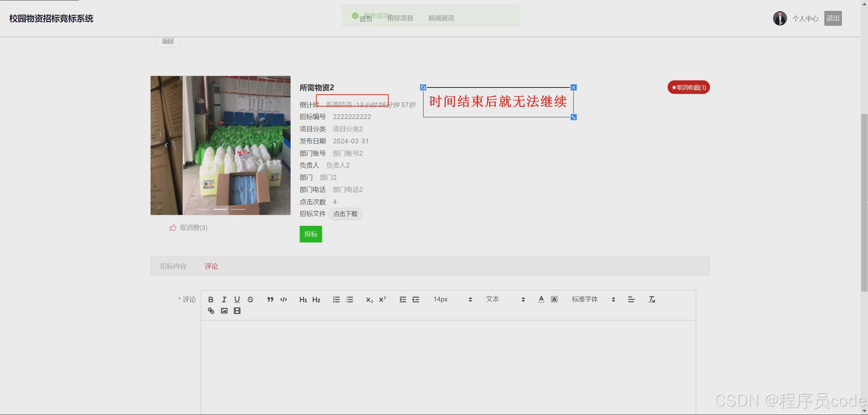Toggle bold formatting in comment editor
This screenshot has width=868, height=415.
[x=211, y=299]
